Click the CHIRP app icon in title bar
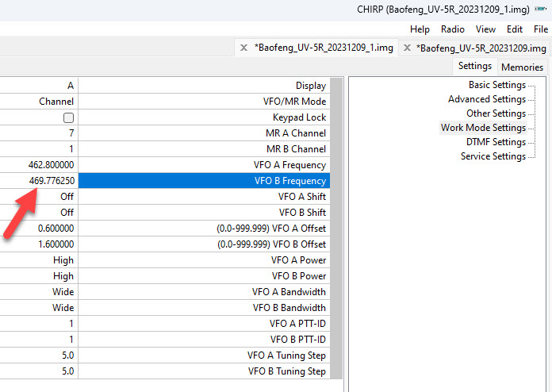The height and width of the screenshot is (392, 552). coord(540,9)
